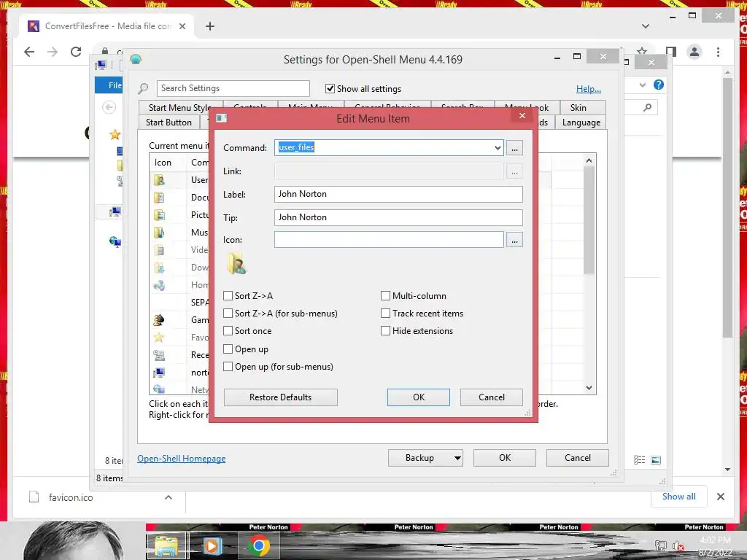This screenshot has height=560, width=747.
Task: Click the Music row folder icon
Action: [159, 233]
